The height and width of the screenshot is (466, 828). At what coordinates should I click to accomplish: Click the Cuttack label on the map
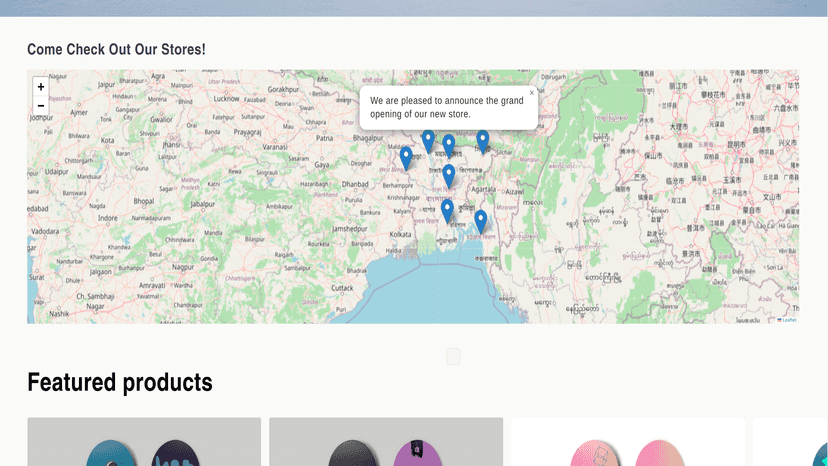point(342,288)
